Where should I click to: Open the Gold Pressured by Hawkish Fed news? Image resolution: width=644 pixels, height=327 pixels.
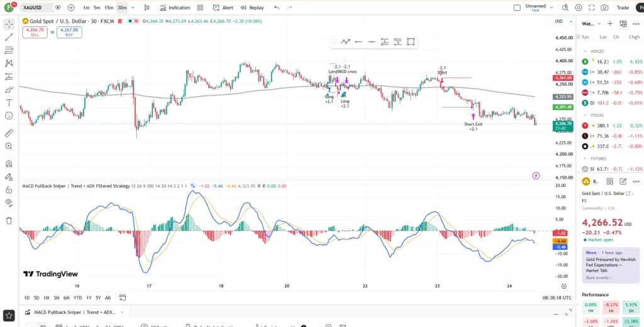tap(611, 265)
